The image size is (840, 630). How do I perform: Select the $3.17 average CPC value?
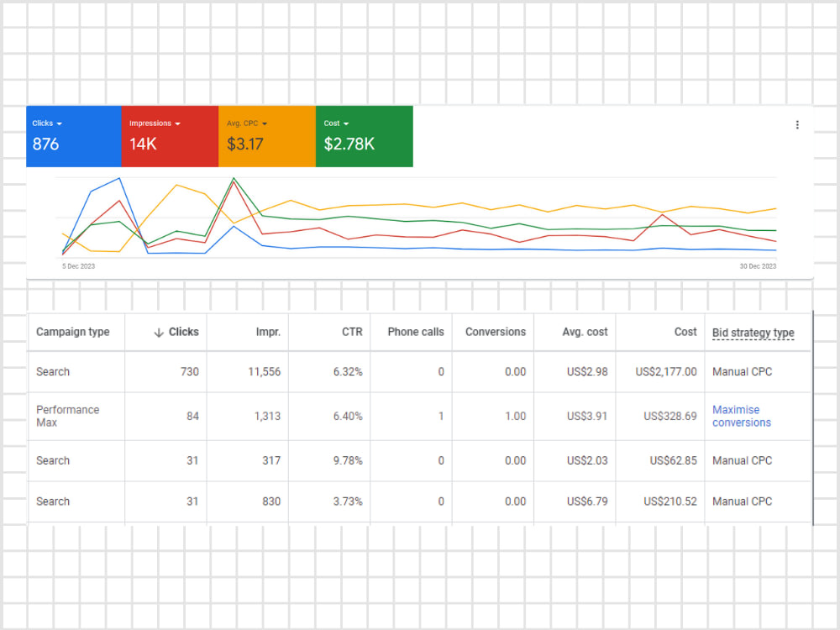[x=244, y=144]
